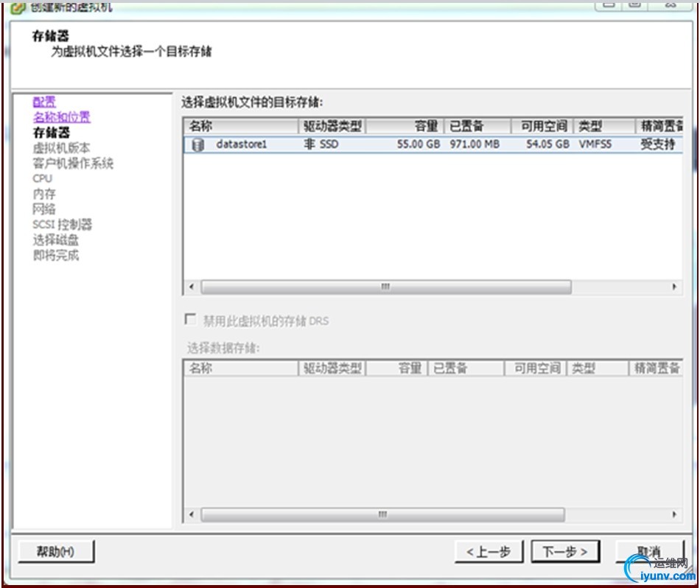Screen dimensions: 700x588
Task: Select the 客户机操作系统 step in sidebar
Action: coord(73,164)
